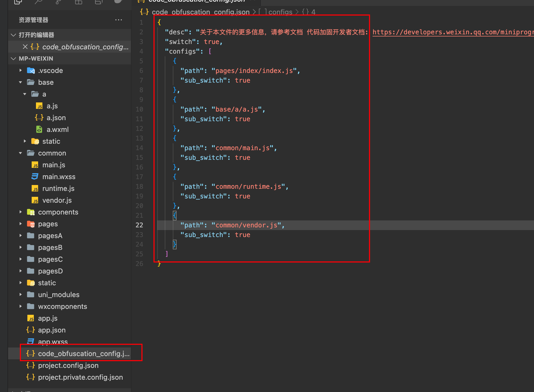This screenshot has width=534, height=392.
Task: Close code_obfuscation_config editor with X icon
Action: pyautogui.click(x=25, y=47)
